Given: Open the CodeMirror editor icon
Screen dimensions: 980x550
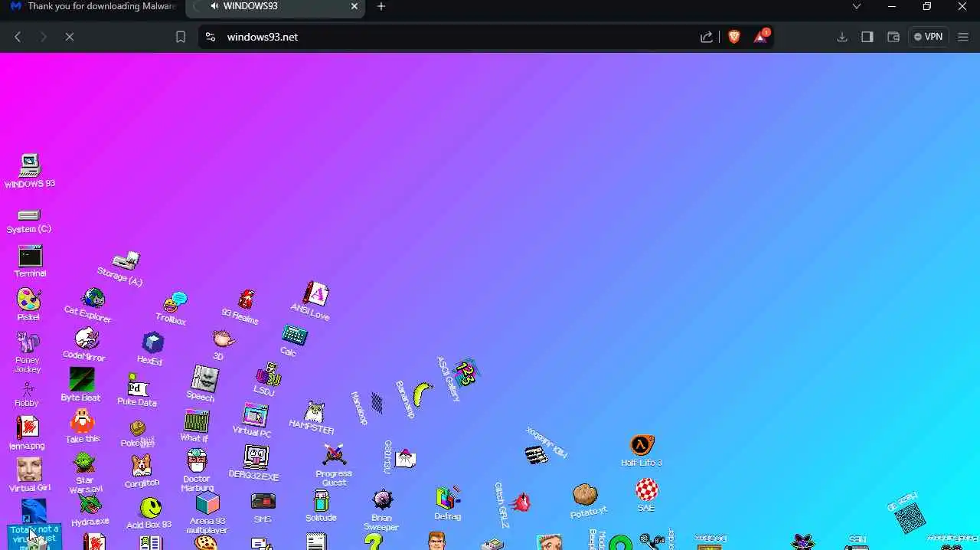Looking at the screenshot, I should [87, 338].
